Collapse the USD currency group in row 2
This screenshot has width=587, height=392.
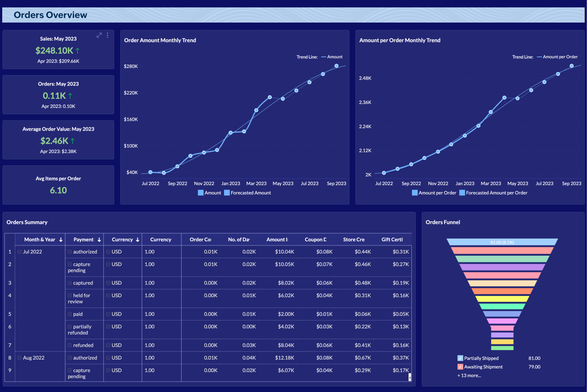108,264
